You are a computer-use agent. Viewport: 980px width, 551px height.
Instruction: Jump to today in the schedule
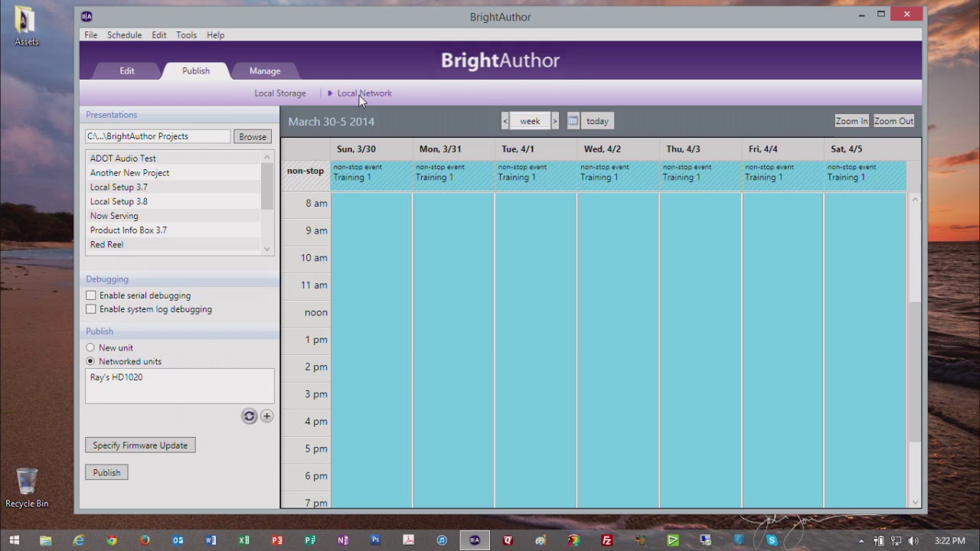[x=597, y=121]
